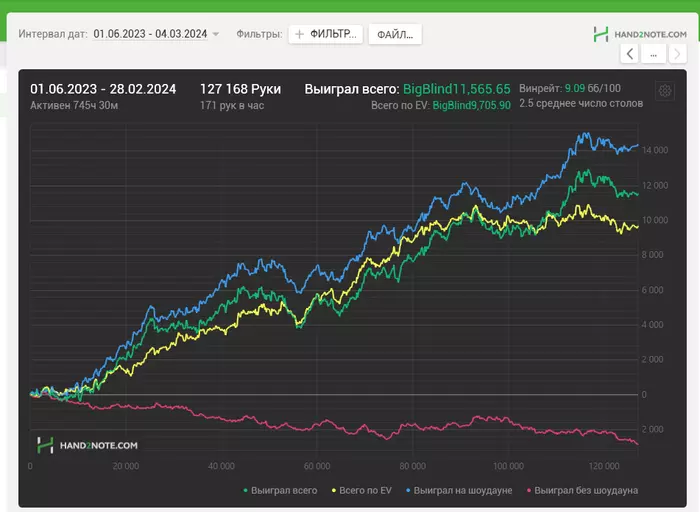700x512 pixels.
Task: Click the 'BigBlind9,705.90' EV value
Action: [x=471, y=105]
